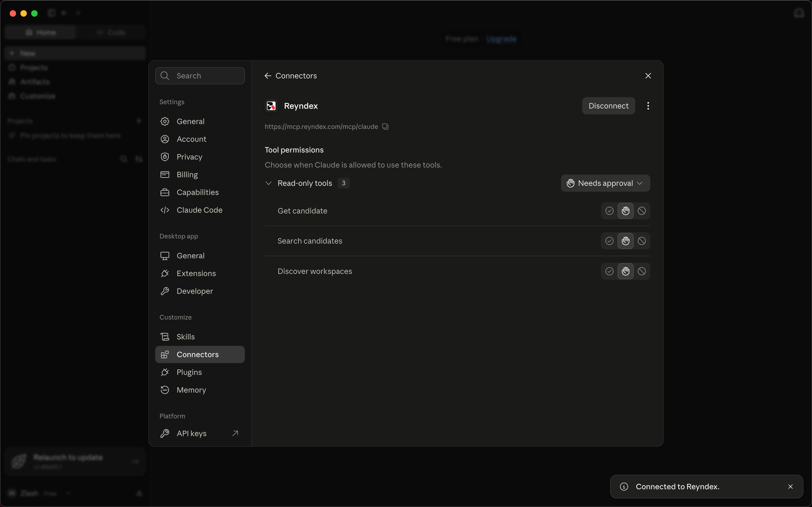Open Developer settings
The height and width of the screenshot is (507, 812).
200,291
